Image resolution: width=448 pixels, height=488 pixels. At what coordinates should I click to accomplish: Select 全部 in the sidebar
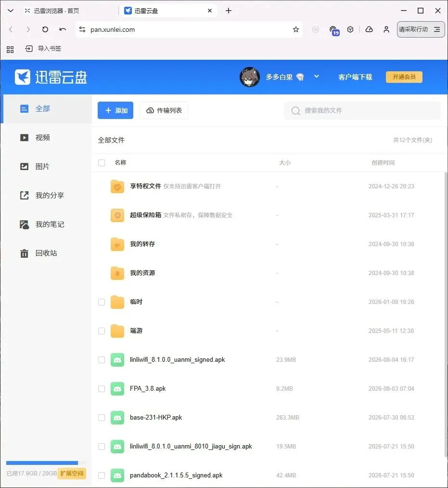46,109
